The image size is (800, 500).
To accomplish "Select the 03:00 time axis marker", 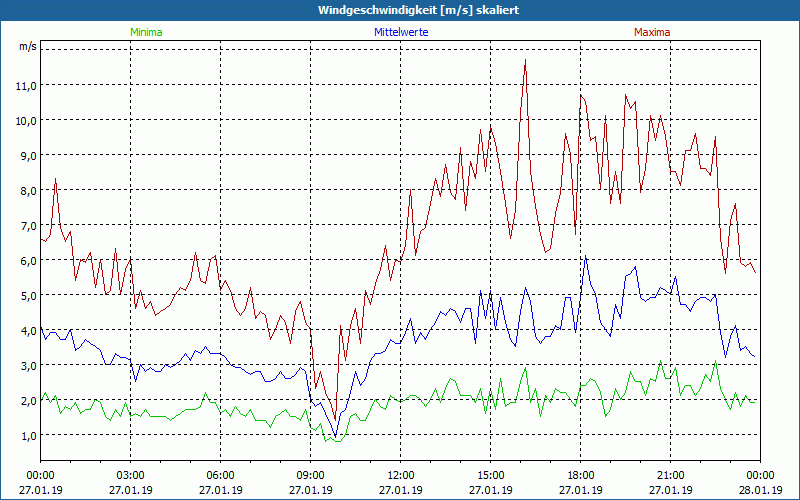I will pos(130,474).
